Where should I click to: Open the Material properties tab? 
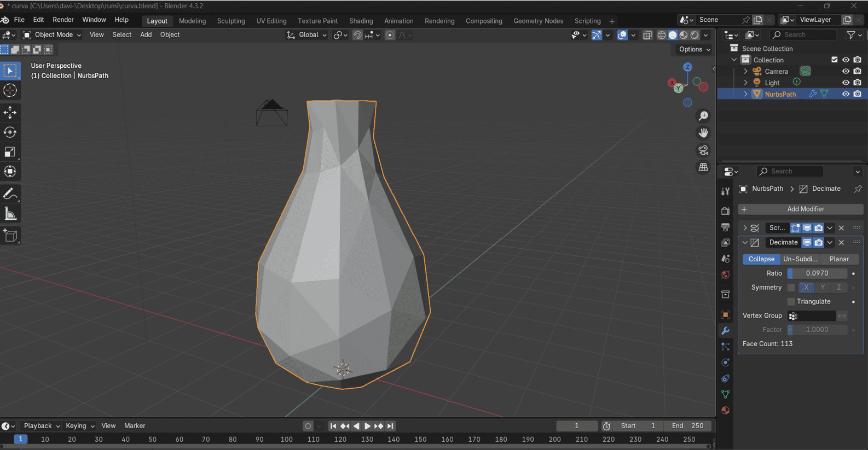point(726,410)
